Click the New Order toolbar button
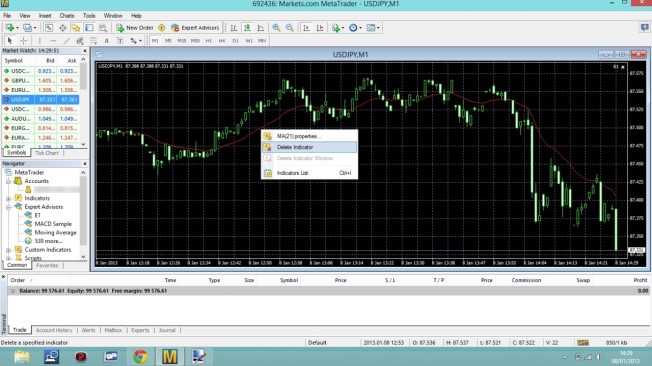Viewport: 652px width, 366px height. click(x=135, y=28)
